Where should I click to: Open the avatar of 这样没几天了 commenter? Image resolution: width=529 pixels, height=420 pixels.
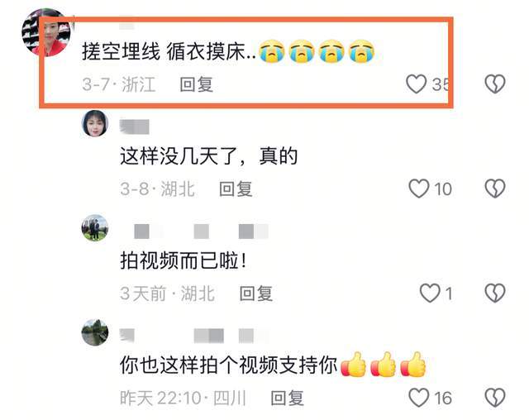(x=95, y=123)
